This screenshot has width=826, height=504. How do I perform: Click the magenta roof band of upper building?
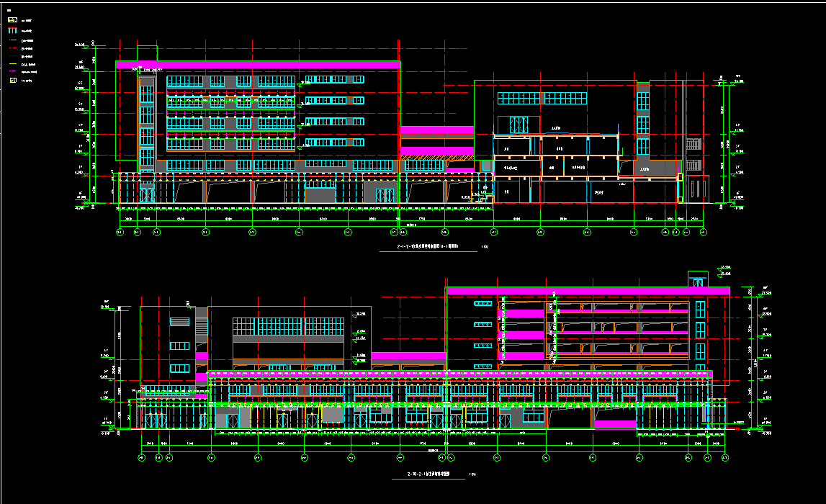[x=258, y=65]
